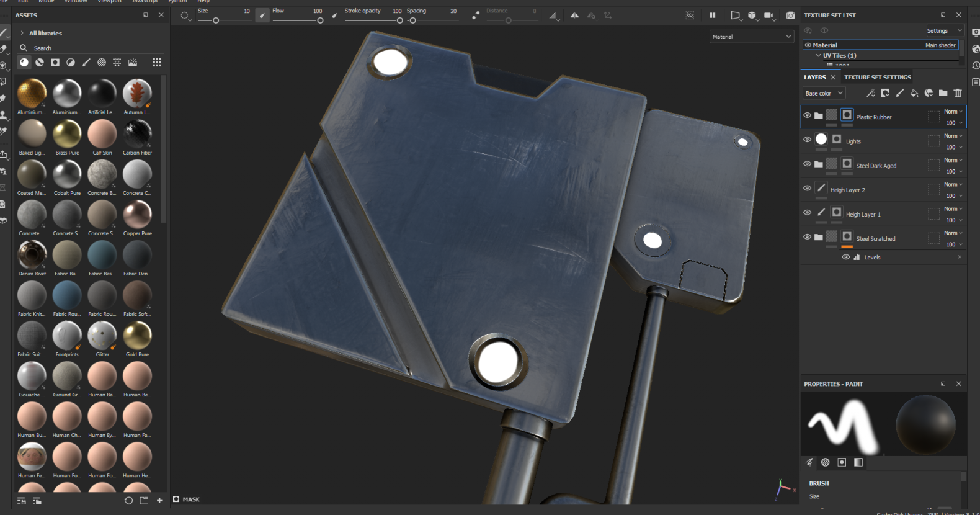
Task: Show Brushes filter in Assets panel
Action: coord(86,62)
